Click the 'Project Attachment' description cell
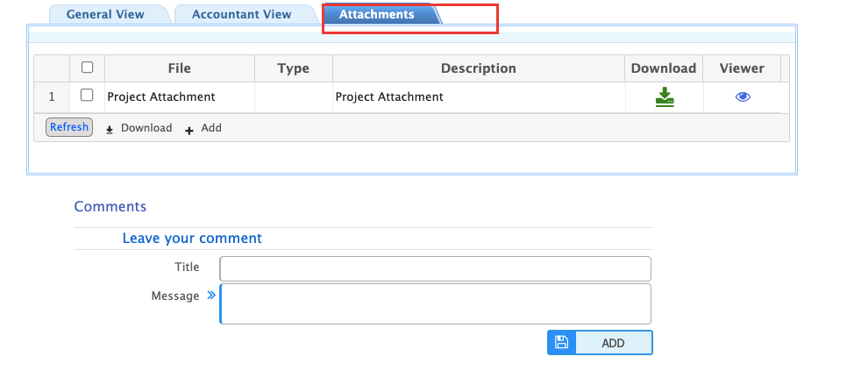This screenshot has width=868, height=378. coord(479,96)
